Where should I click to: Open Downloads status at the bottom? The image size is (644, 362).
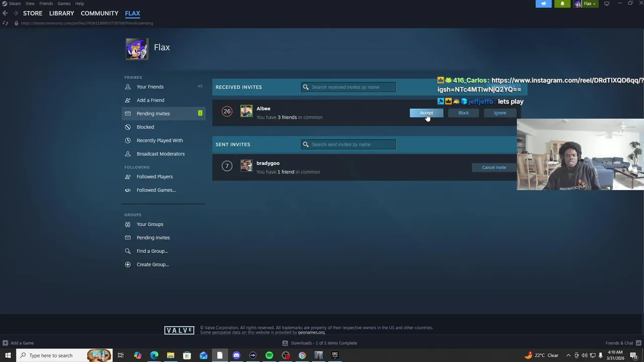(320, 343)
